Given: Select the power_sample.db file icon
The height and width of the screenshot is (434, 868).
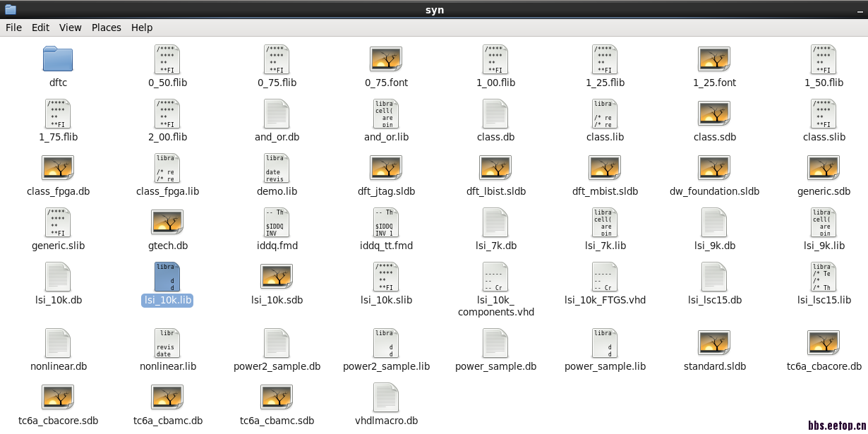Looking at the screenshot, I should [x=495, y=343].
